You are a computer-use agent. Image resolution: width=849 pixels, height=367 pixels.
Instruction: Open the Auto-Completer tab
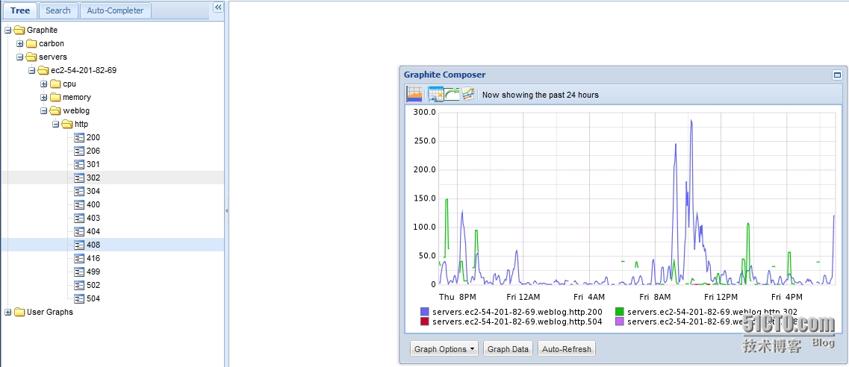point(116,10)
